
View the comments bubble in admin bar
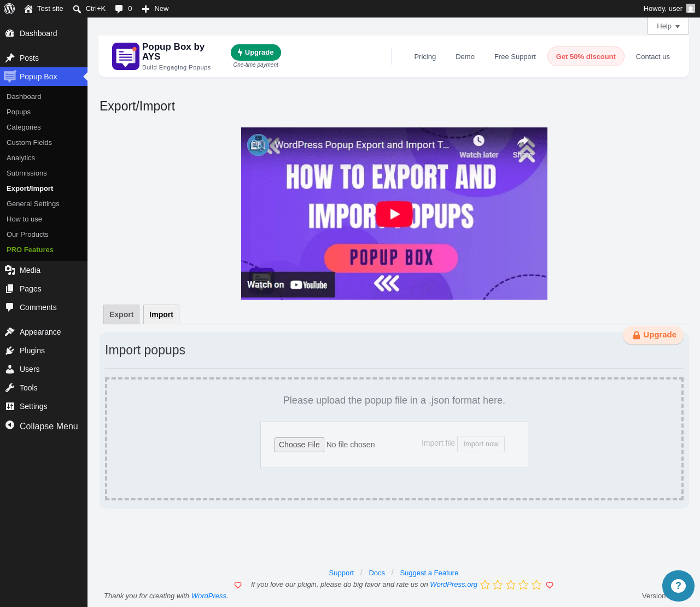pyautogui.click(x=124, y=9)
